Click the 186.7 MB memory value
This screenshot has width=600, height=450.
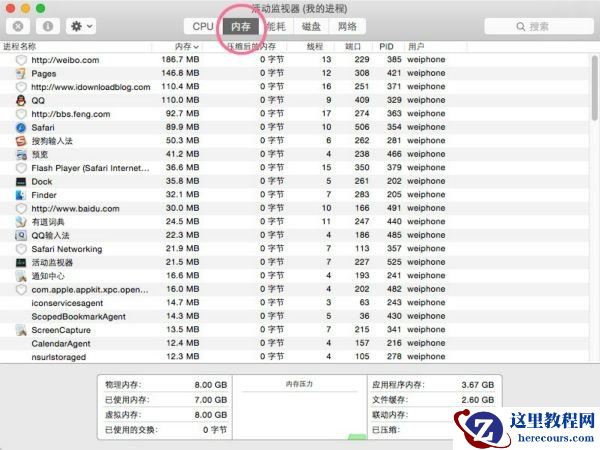(180, 60)
